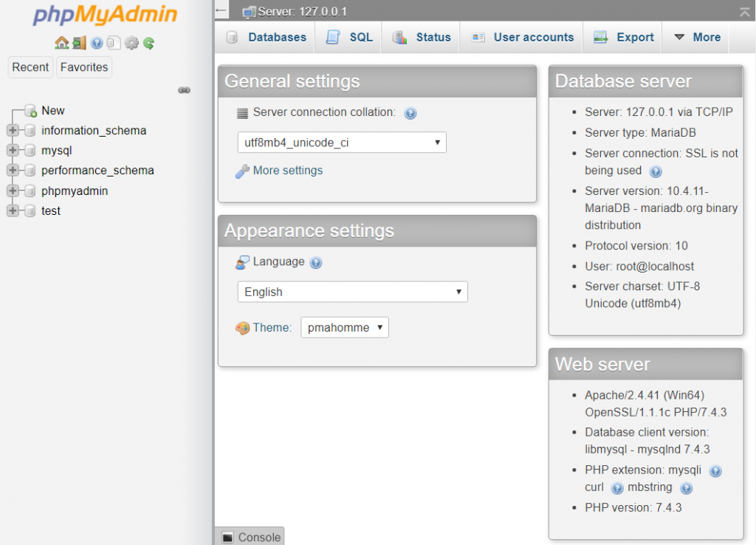This screenshot has height=545, width=756.
Task: Click the 'Server type: MariaDB' text
Action: pos(640,133)
